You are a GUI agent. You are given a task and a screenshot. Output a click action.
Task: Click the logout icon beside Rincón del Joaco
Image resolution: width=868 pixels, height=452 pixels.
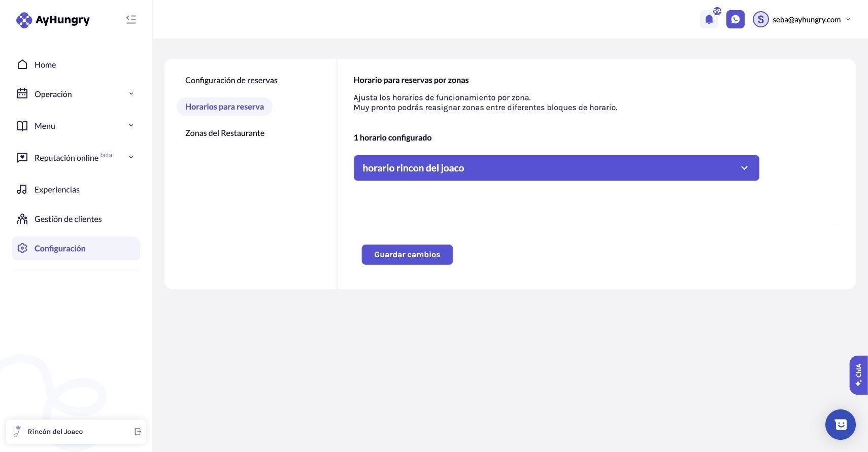click(138, 432)
